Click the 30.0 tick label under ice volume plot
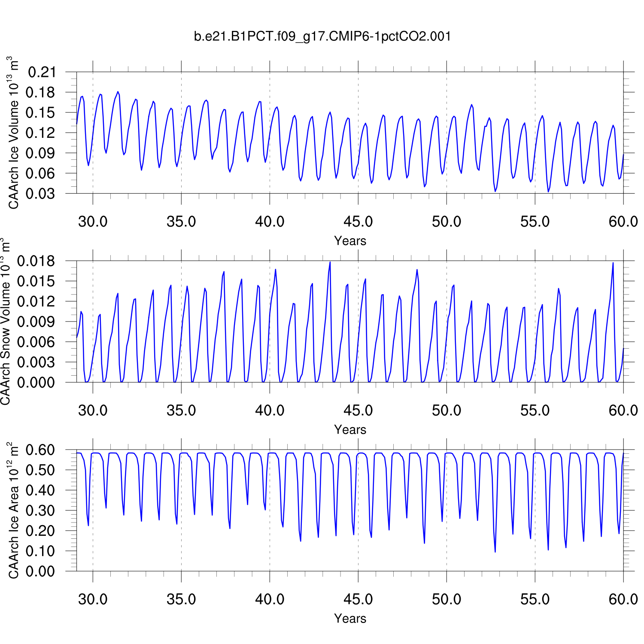The width and height of the screenshot is (644, 644). [x=93, y=222]
